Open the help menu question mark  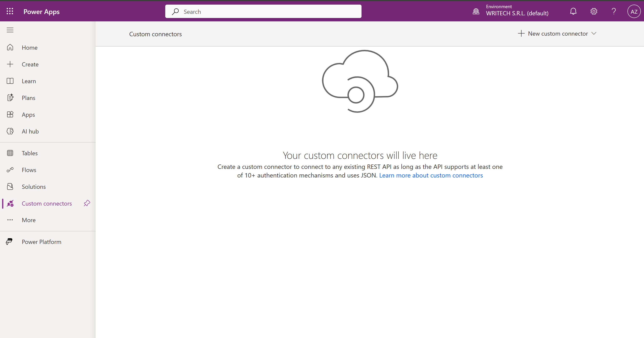coord(614,11)
